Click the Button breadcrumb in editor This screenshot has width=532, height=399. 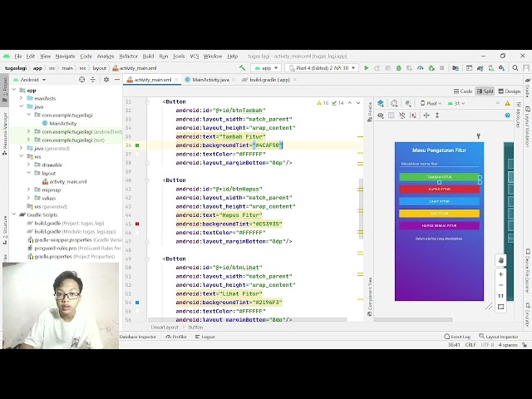click(x=195, y=327)
